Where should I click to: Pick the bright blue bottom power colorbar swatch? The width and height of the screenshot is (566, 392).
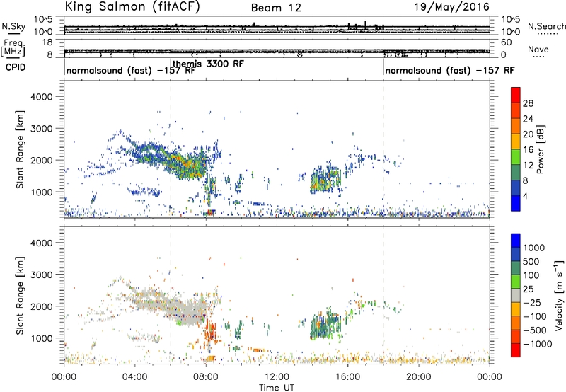516,203
